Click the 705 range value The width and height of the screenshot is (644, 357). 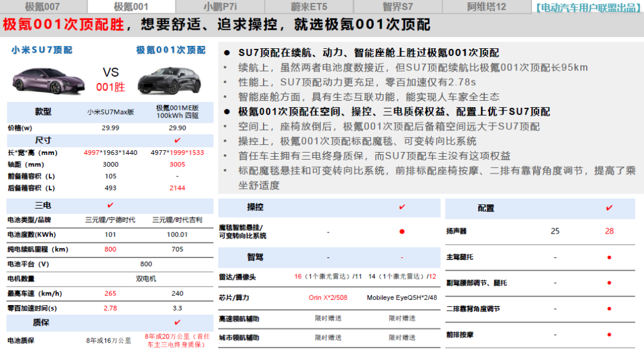[x=178, y=250]
